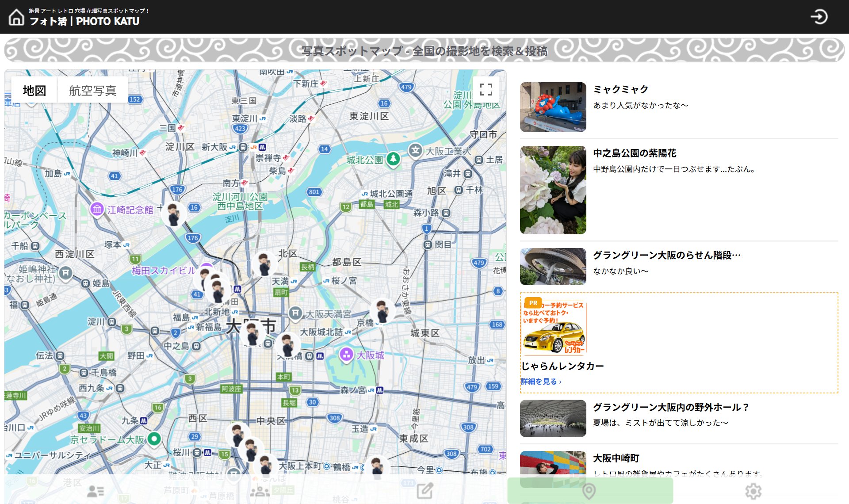Viewport: 849px width, 504px height.
Task: Click the 東成区 label on the map
Action: (x=414, y=438)
